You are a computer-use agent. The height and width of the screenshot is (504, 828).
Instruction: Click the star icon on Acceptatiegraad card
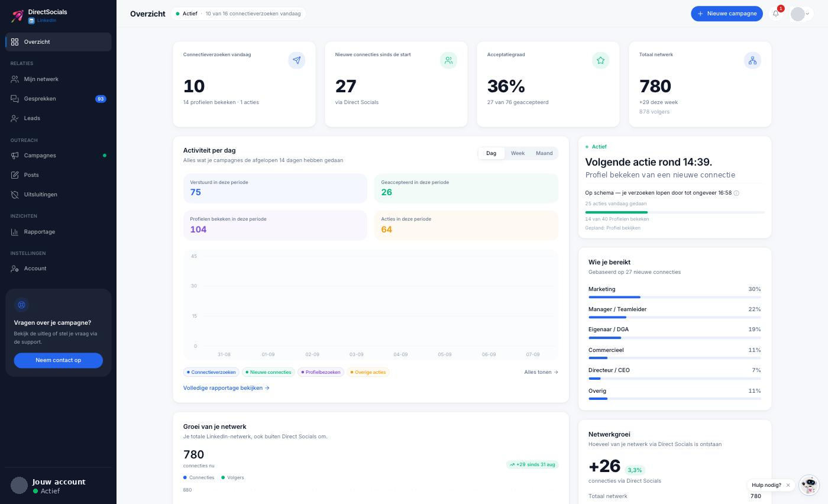click(600, 60)
